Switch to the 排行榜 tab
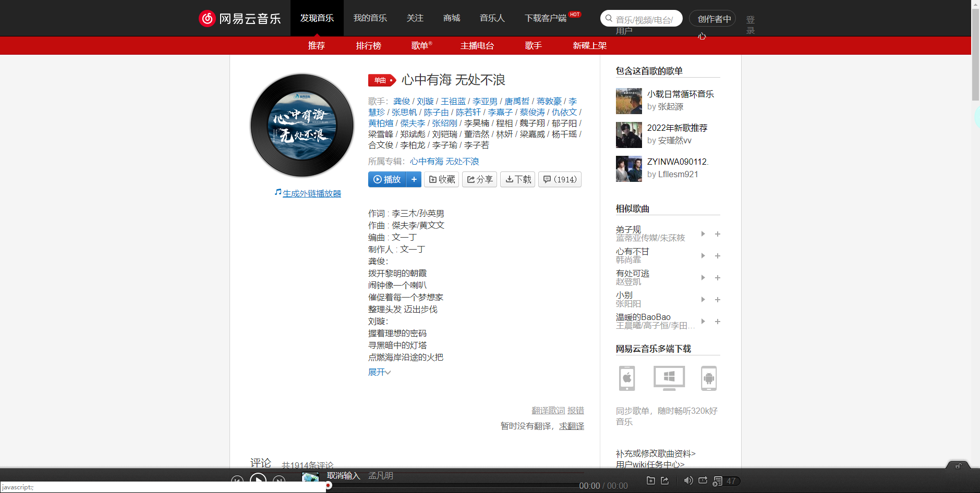 tap(369, 46)
